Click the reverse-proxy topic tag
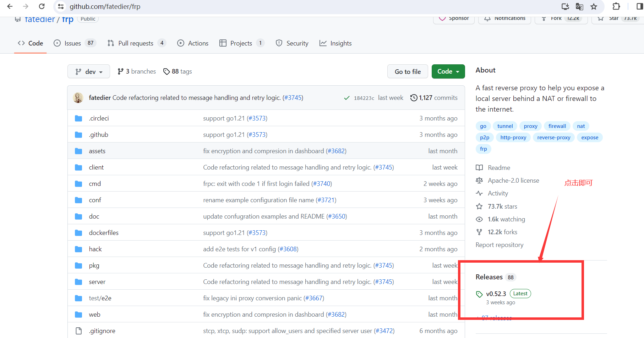 coord(554,138)
